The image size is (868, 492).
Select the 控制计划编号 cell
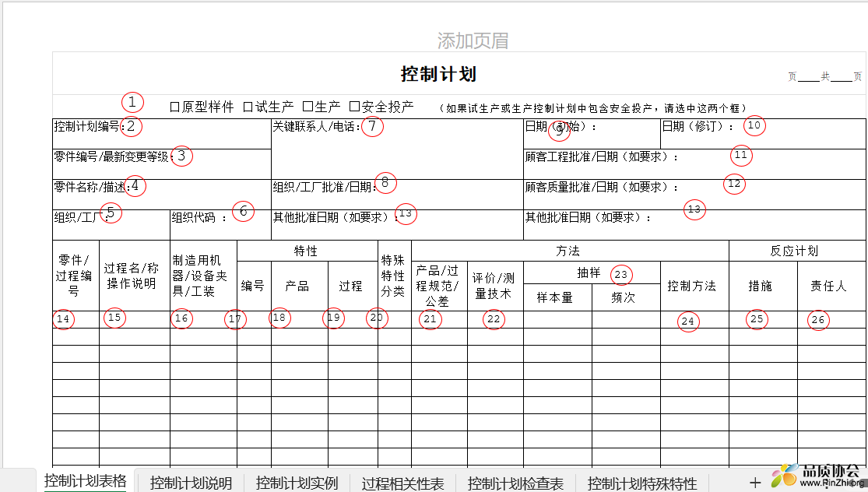tap(162, 133)
